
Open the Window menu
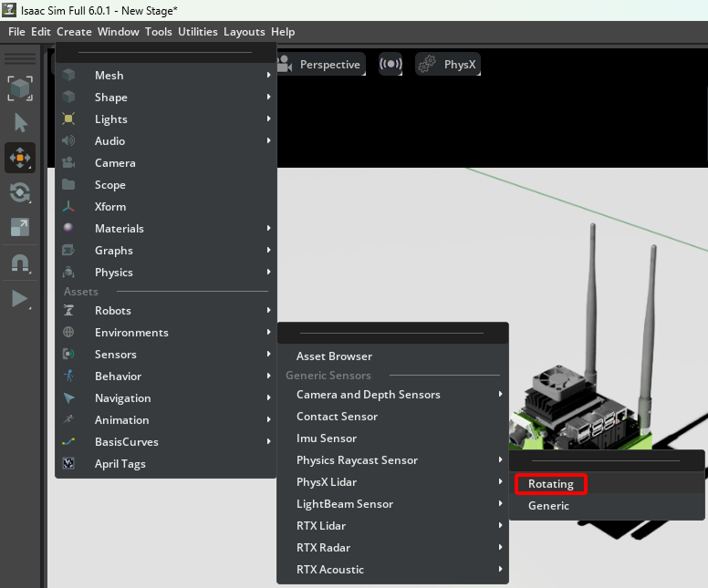tap(119, 32)
